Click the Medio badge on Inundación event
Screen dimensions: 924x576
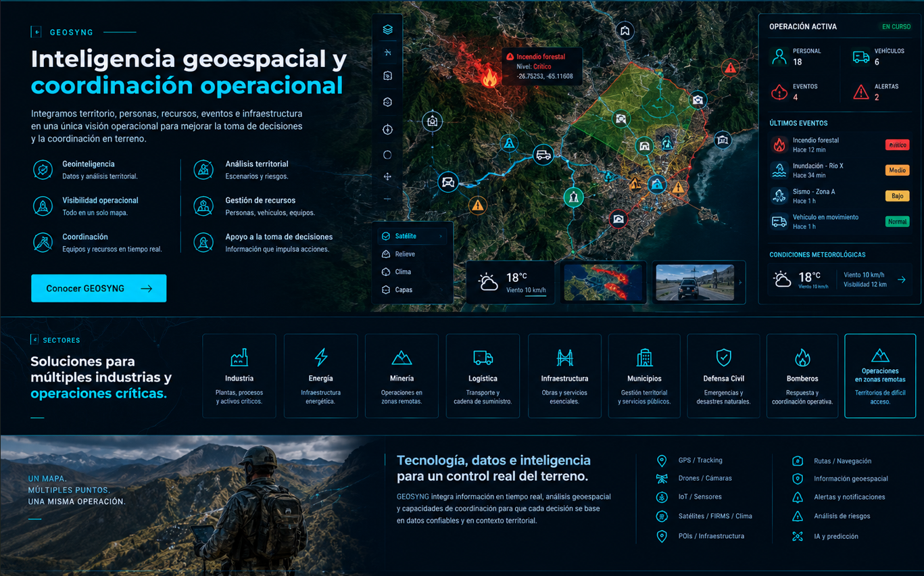897,170
